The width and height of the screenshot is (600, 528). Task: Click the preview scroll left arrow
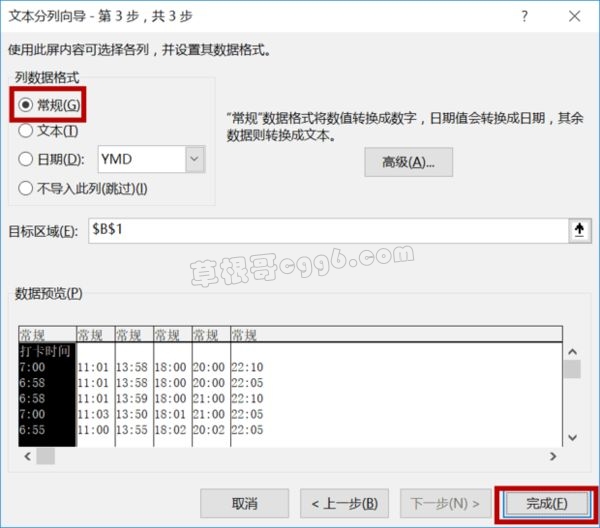pyautogui.click(x=28, y=456)
